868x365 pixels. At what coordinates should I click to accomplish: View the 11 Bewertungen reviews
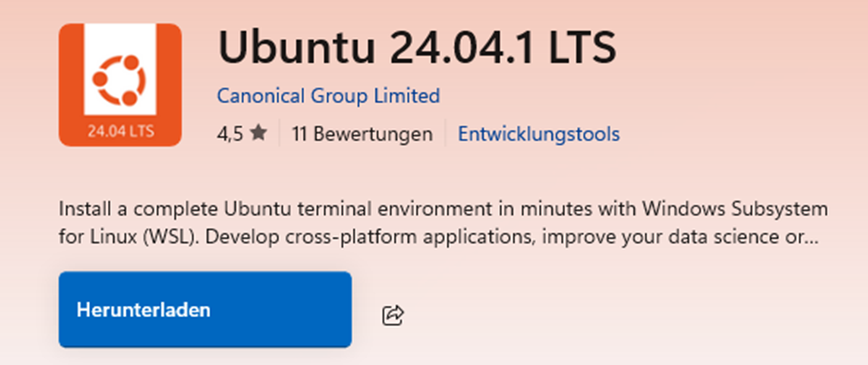click(362, 134)
